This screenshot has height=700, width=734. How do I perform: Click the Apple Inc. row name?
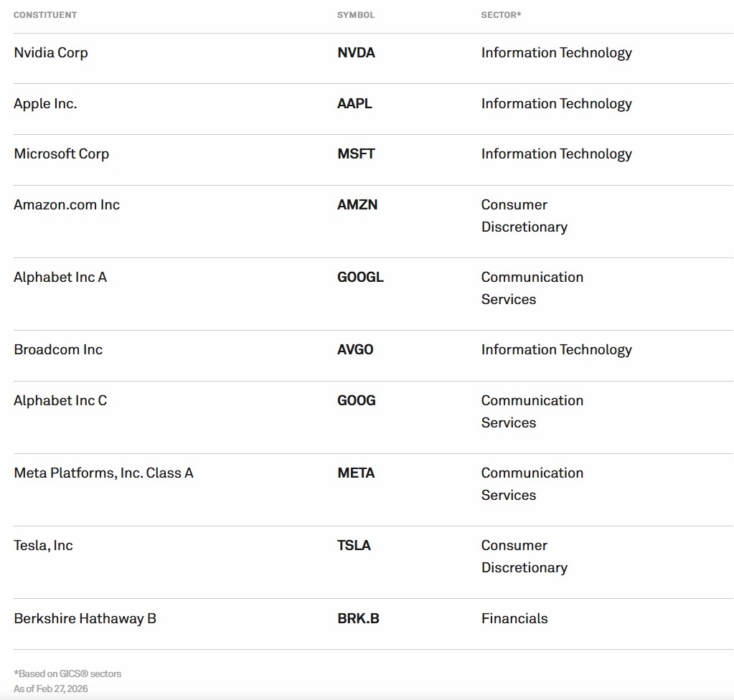coord(45,104)
